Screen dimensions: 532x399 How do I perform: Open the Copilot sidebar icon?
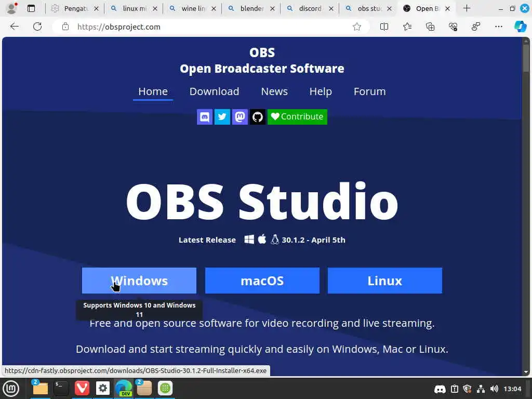point(521,26)
